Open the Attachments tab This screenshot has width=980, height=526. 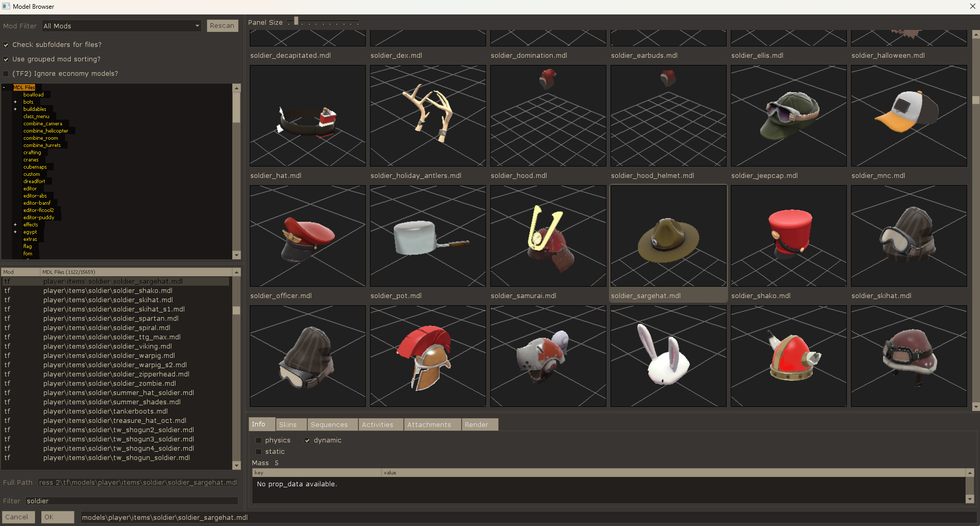pos(432,425)
